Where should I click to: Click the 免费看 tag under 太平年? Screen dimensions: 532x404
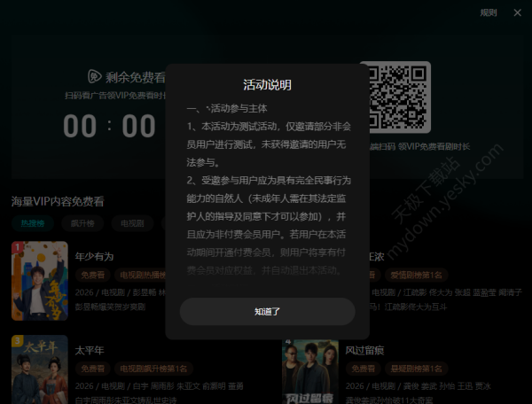pos(93,369)
